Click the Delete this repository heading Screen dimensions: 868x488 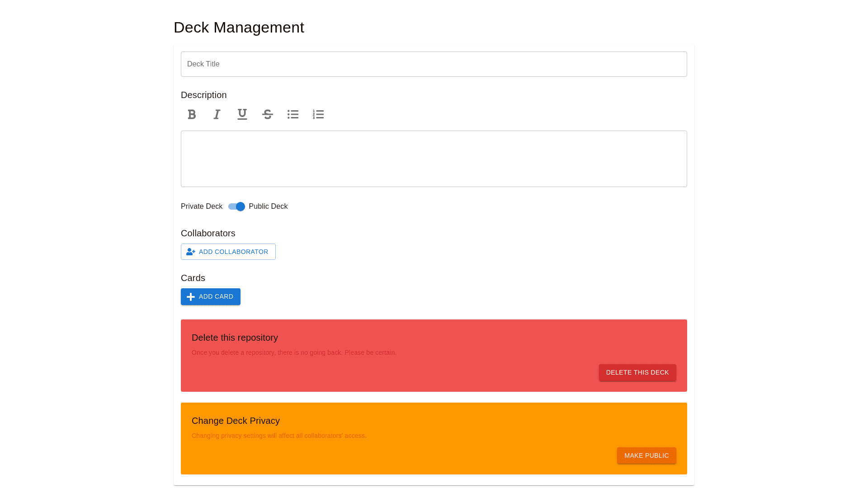(x=235, y=338)
